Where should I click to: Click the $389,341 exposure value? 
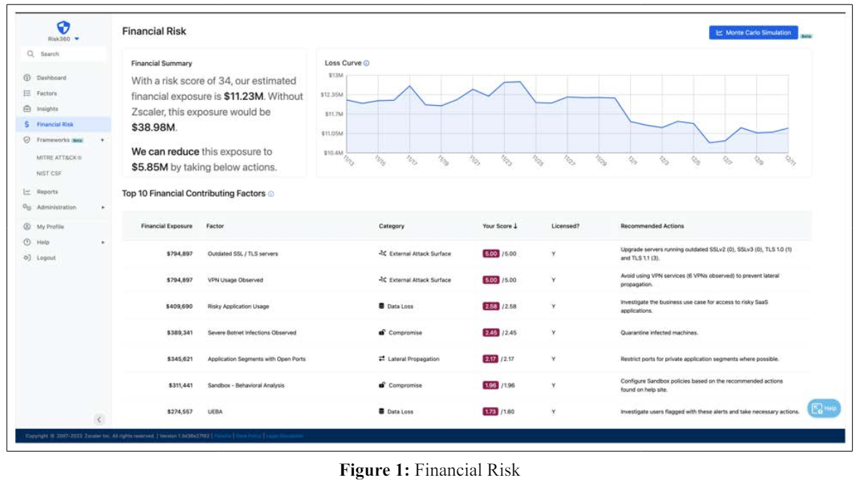(179, 333)
